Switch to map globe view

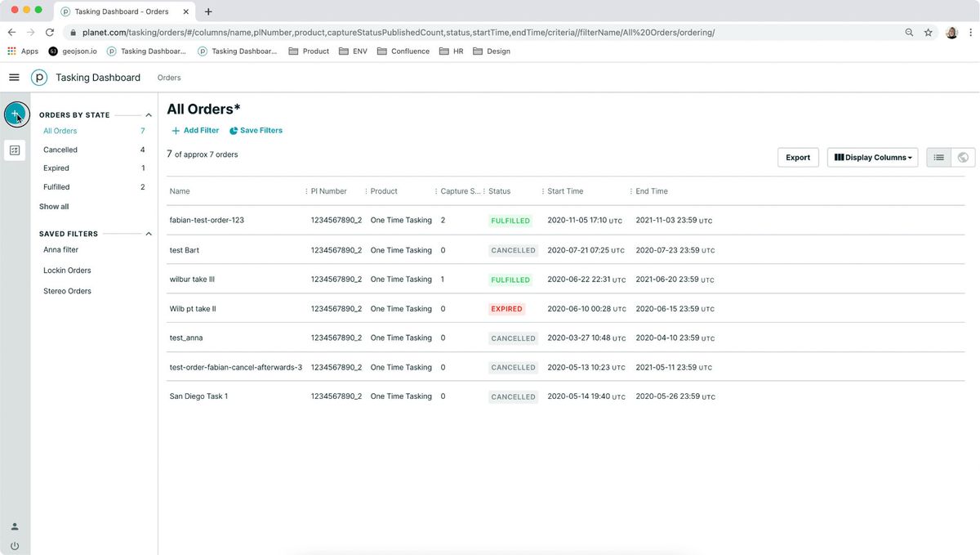click(x=963, y=158)
